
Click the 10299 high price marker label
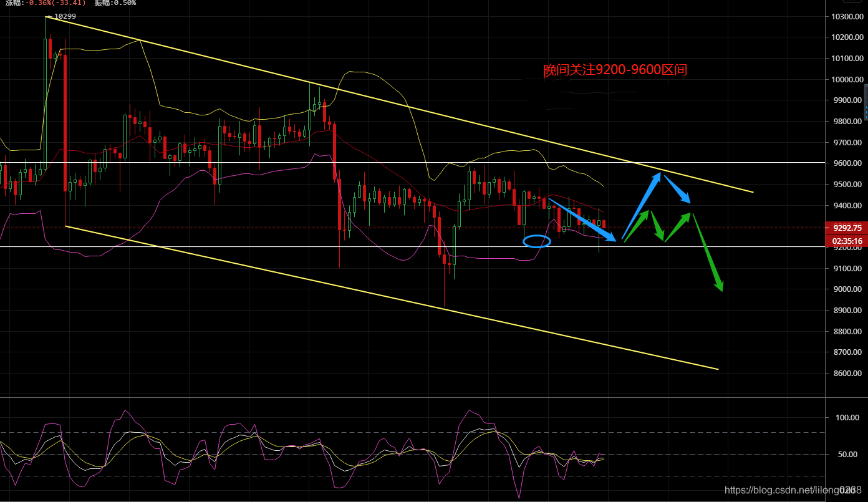(64, 16)
